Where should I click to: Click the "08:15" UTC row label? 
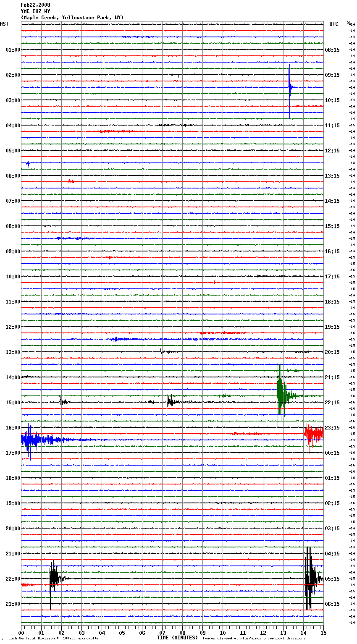[x=332, y=50]
